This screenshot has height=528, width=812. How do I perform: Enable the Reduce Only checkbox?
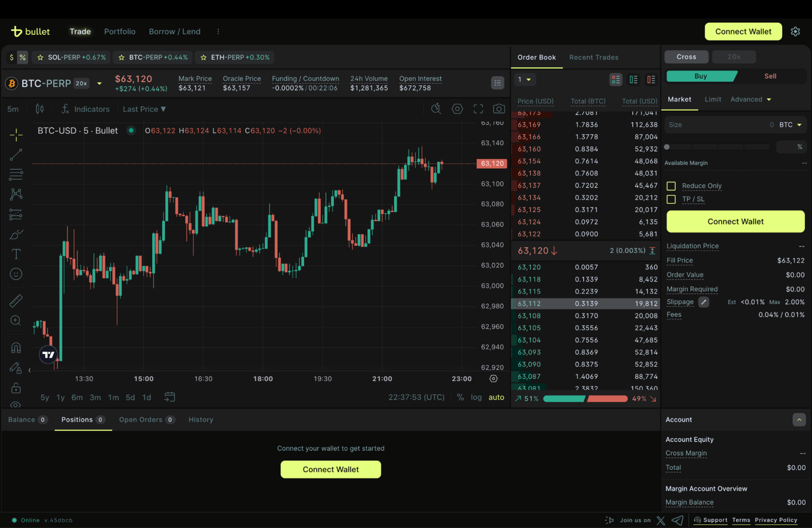click(671, 186)
